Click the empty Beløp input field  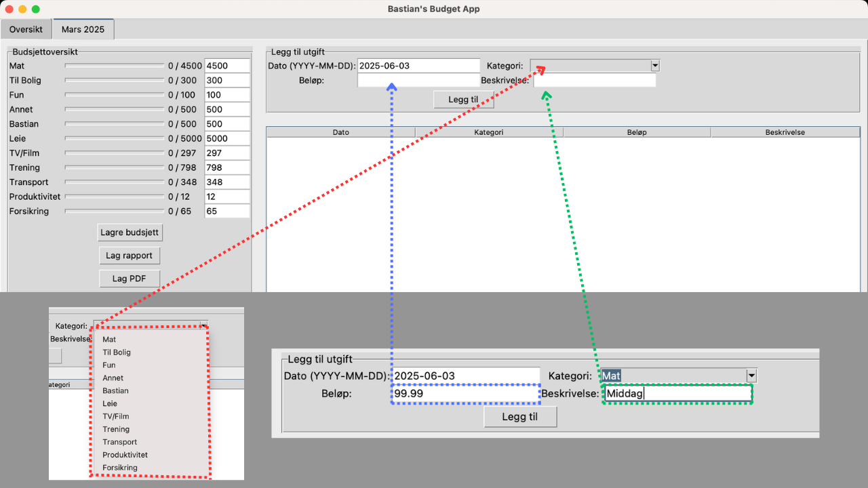click(418, 81)
